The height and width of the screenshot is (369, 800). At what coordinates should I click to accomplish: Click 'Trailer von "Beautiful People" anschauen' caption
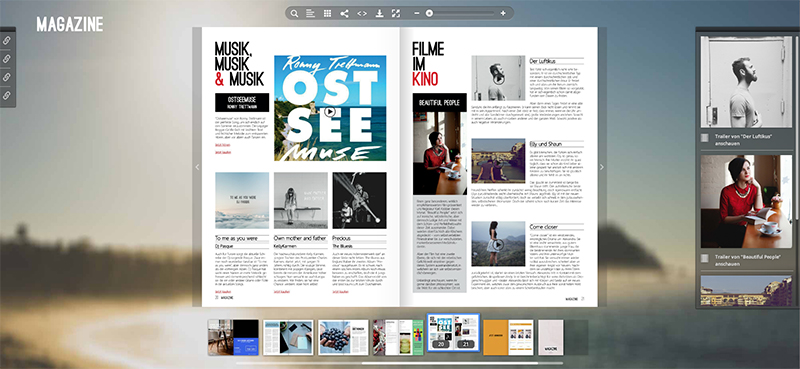pyautogui.click(x=747, y=260)
